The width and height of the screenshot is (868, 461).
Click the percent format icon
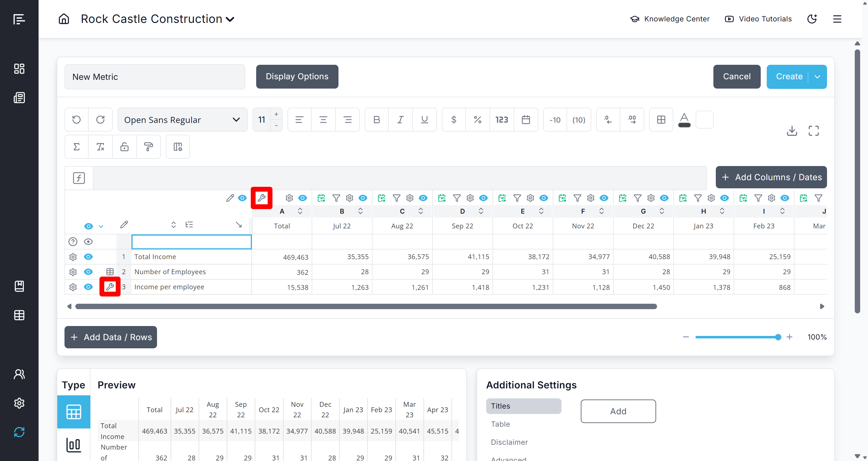click(x=477, y=120)
